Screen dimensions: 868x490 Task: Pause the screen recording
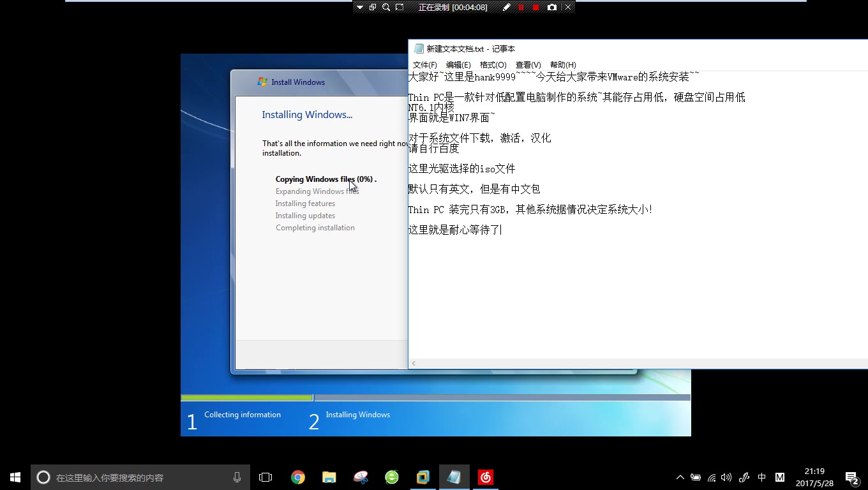pos(521,7)
